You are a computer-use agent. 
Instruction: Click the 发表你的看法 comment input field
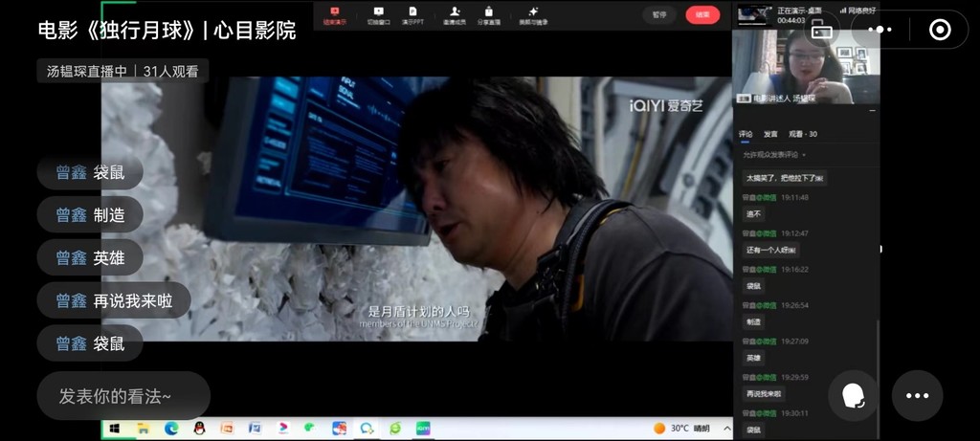point(123,396)
